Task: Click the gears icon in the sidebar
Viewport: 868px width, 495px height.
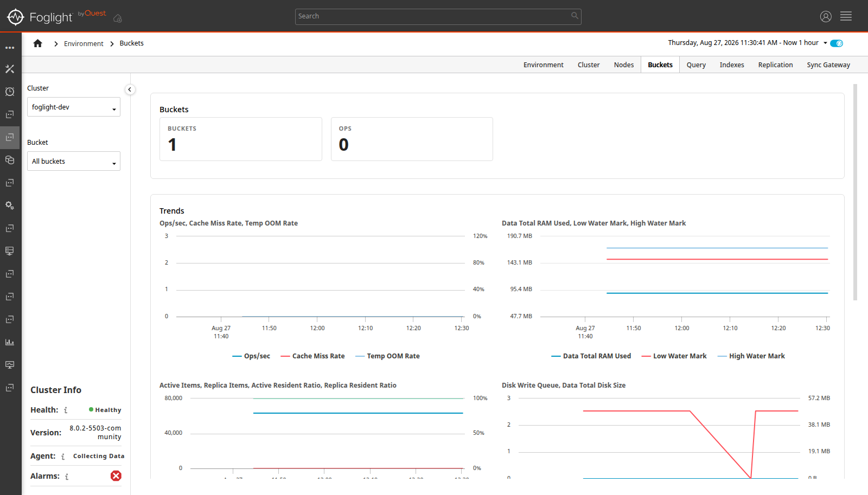Action: pyautogui.click(x=10, y=205)
